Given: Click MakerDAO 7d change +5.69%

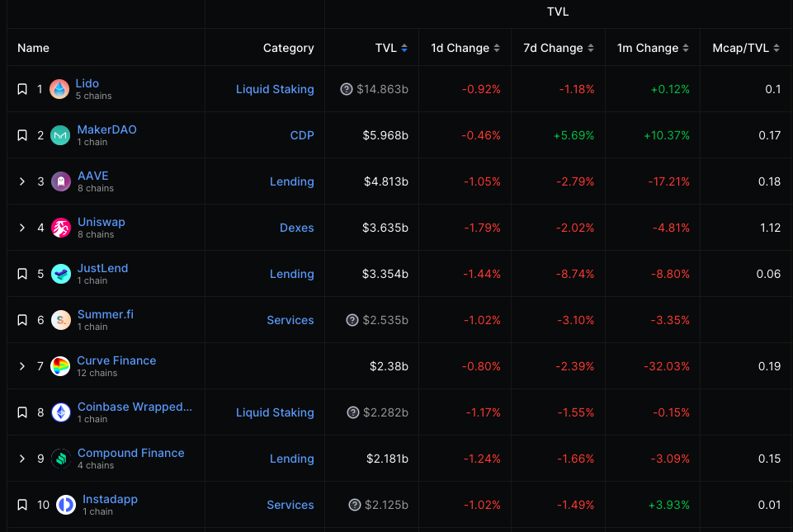Looking at the screenshot, I should pyautogui.click(x=574, y=135).
